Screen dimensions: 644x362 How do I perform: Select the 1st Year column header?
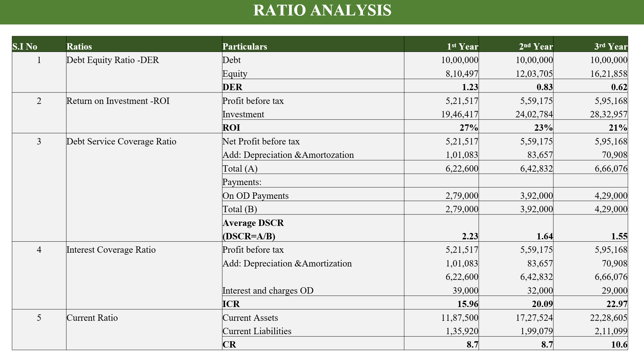pyautogui.click(x=462, y=46)
